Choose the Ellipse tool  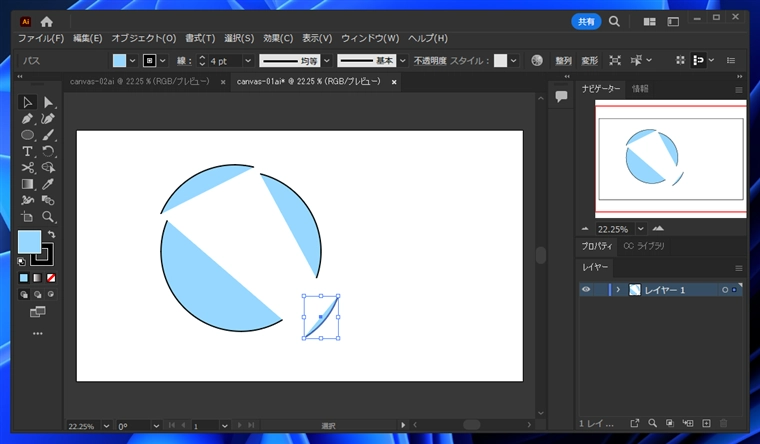(28, 135)
